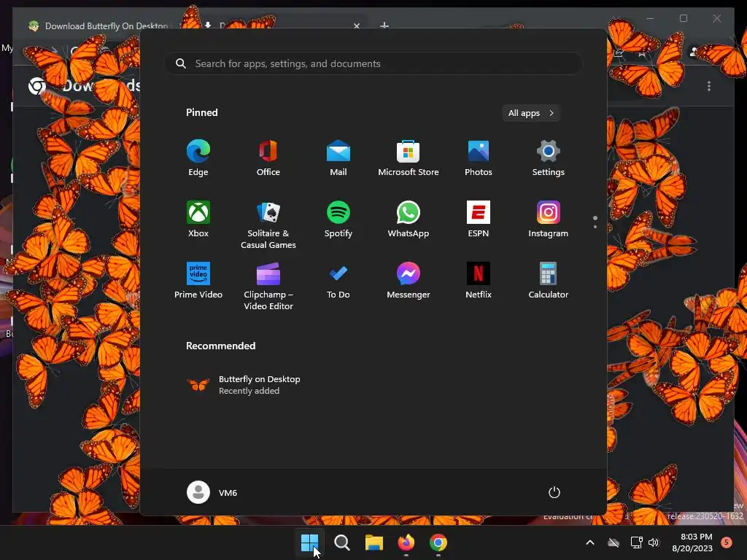Image resolution: width=747 pixels, height=560 pixels.
Task: Click the Start menu search box
Action: (373, 64)
